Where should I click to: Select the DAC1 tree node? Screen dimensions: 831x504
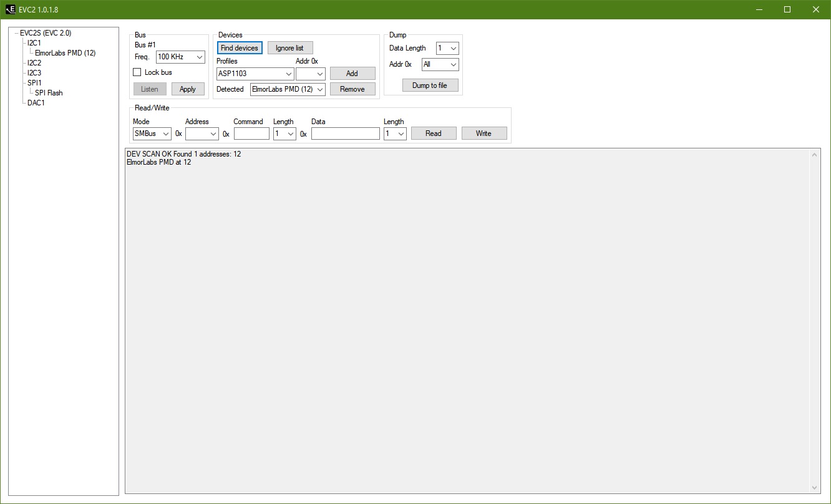36,103
